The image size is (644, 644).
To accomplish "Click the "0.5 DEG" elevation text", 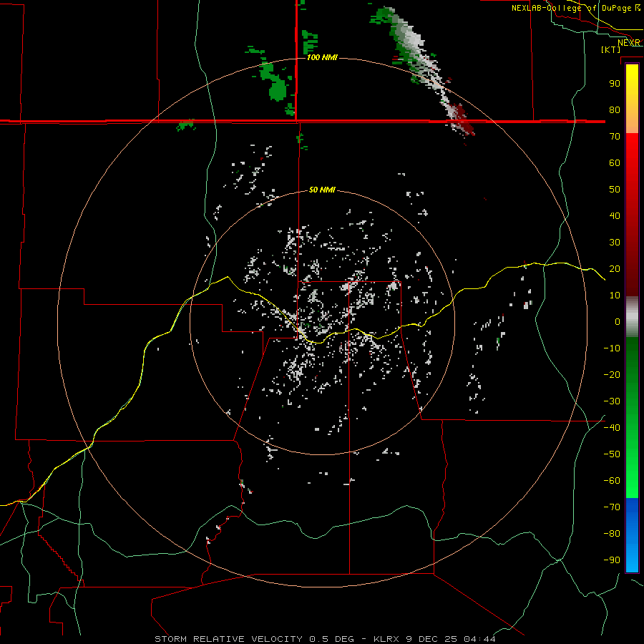I will pos(331,639).
